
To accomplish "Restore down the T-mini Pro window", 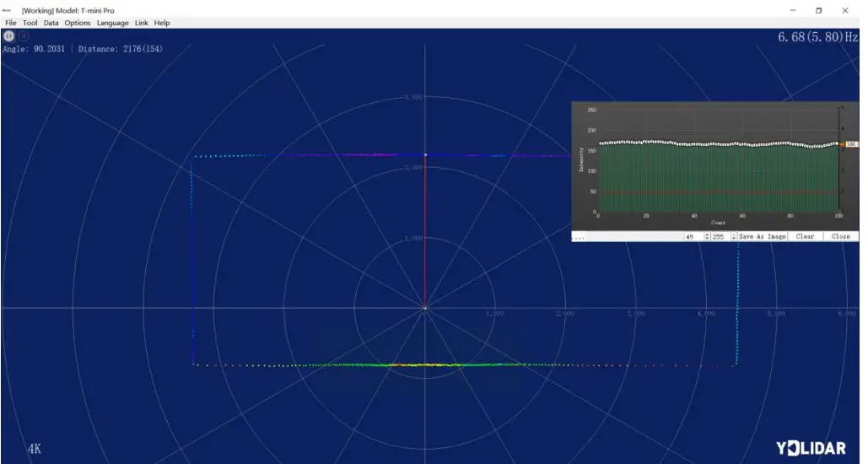I will pyautogui.click(x=819, y=10).
